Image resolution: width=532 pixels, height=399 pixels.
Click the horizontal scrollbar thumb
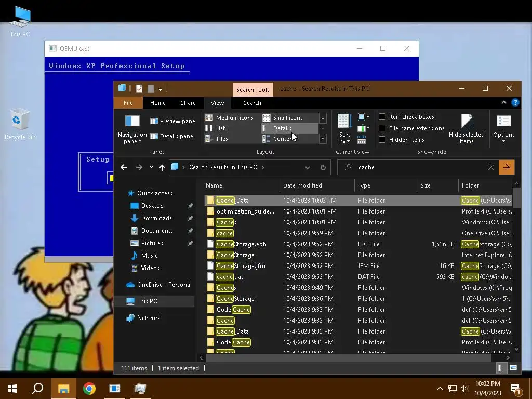[348, 357]
